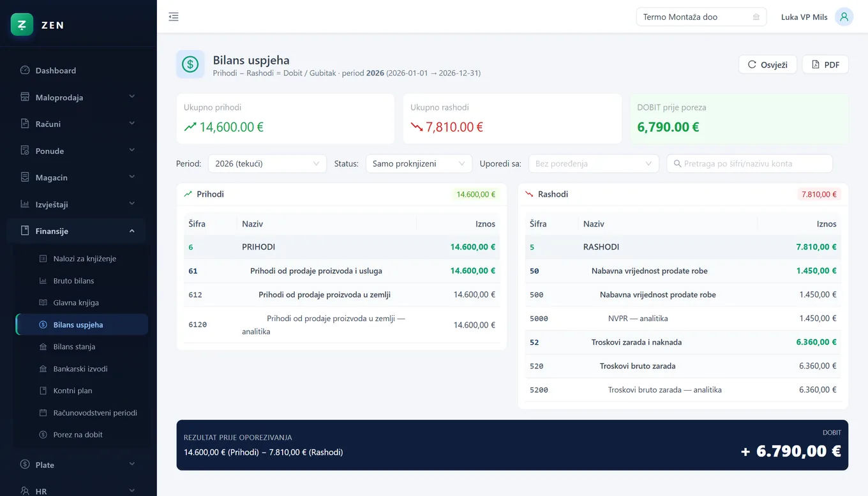Click the Termo Montaža doo company selector
The width and height of the screenshot is (868, 496).
(x=701, y=17)
